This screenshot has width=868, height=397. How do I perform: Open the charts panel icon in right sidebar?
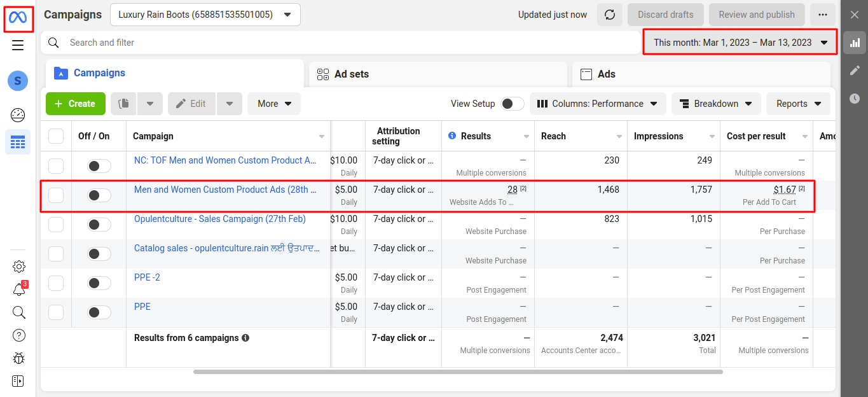(855, 43)
